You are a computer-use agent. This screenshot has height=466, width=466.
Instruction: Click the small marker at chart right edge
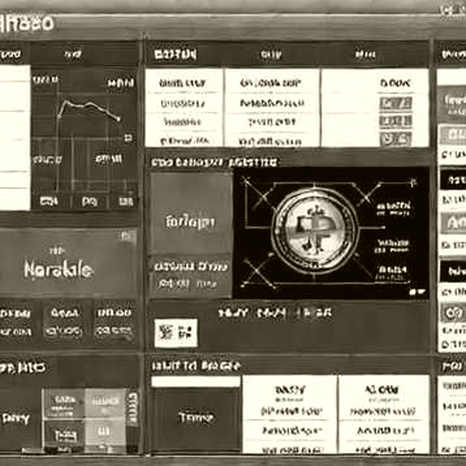pyautogui.click(x=128, y=138)
